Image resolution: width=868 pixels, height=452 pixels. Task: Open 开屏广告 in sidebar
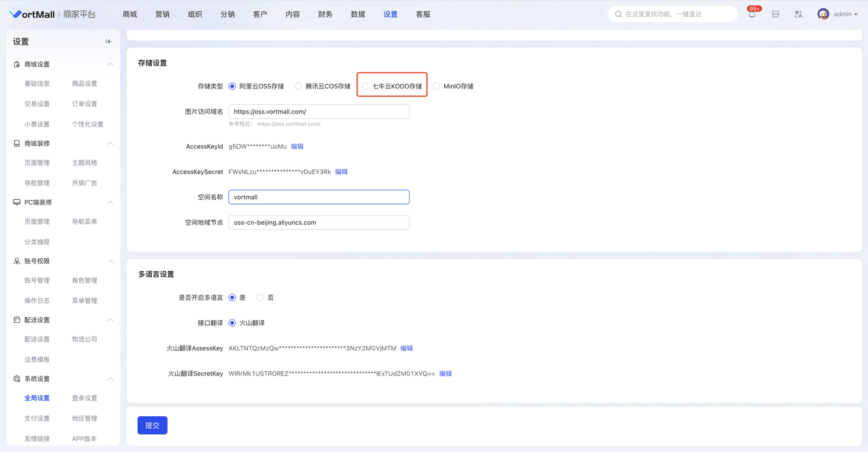click(x=85, y=183)
